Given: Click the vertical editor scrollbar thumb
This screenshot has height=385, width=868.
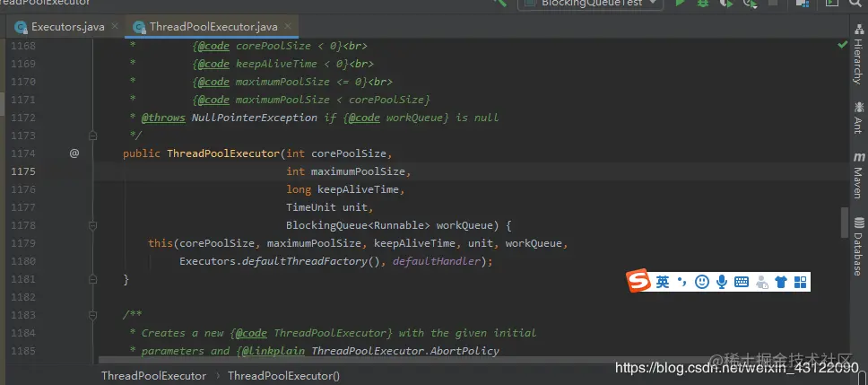Looking at the screenshot, I should (x=844, y=223).
